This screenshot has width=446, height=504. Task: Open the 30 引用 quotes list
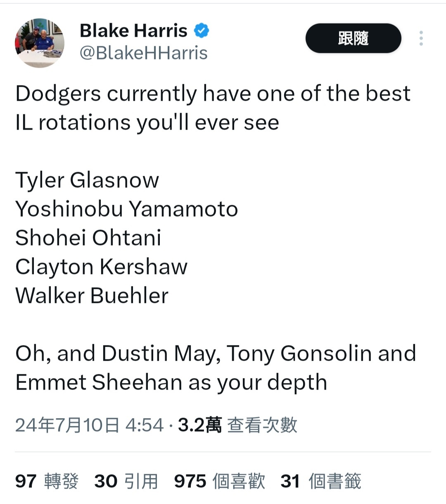coord(126,481)
